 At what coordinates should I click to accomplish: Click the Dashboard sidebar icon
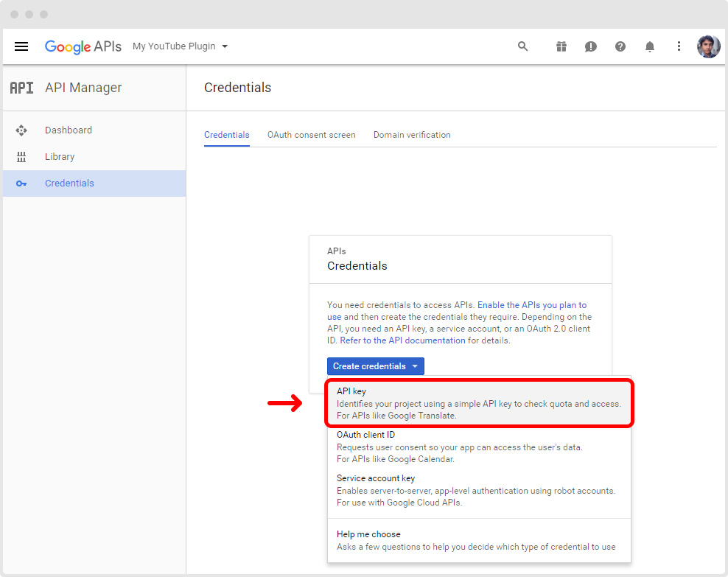click(x=21, y=130)
